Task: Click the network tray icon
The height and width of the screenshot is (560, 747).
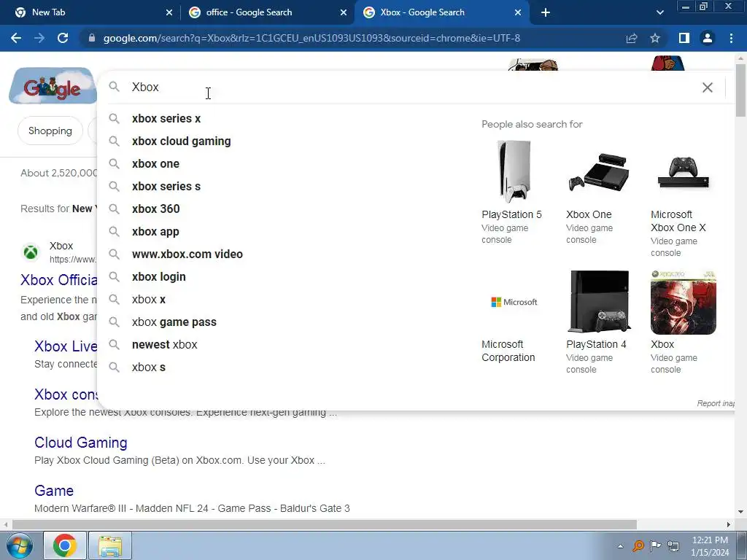Action: [x=673, y=545]
